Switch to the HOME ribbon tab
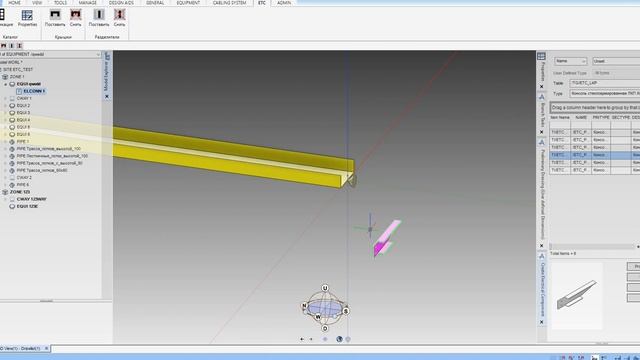This screenshot has height=360, width=640. (x=14, y=3)
